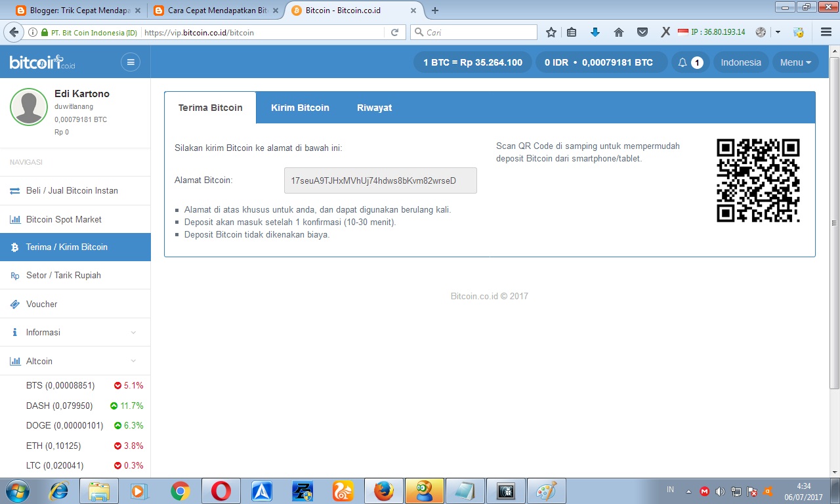Image resolution: width=840 pixels, height=504 pixels.
Task: Open the toolbar extension dropdown arrow
Action: 778,32
